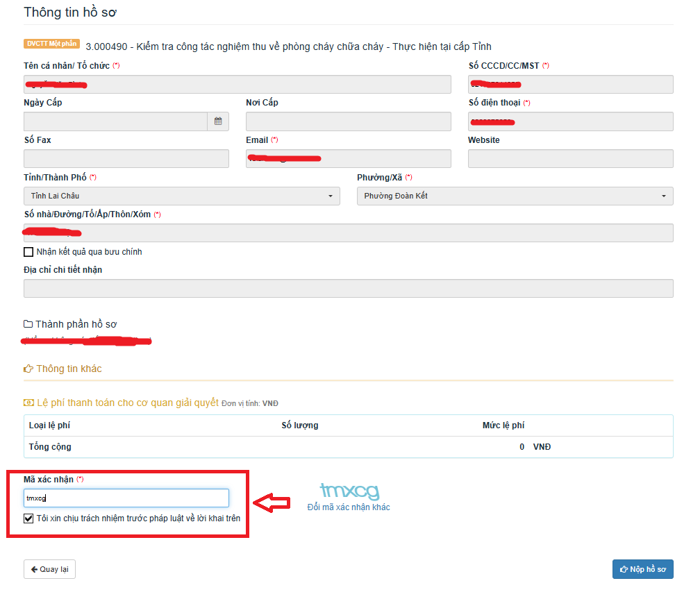Click folder icon next to Thành phần hồ sơ
Image resolution: width=700 pixels, height=599 pixels.
28,324
